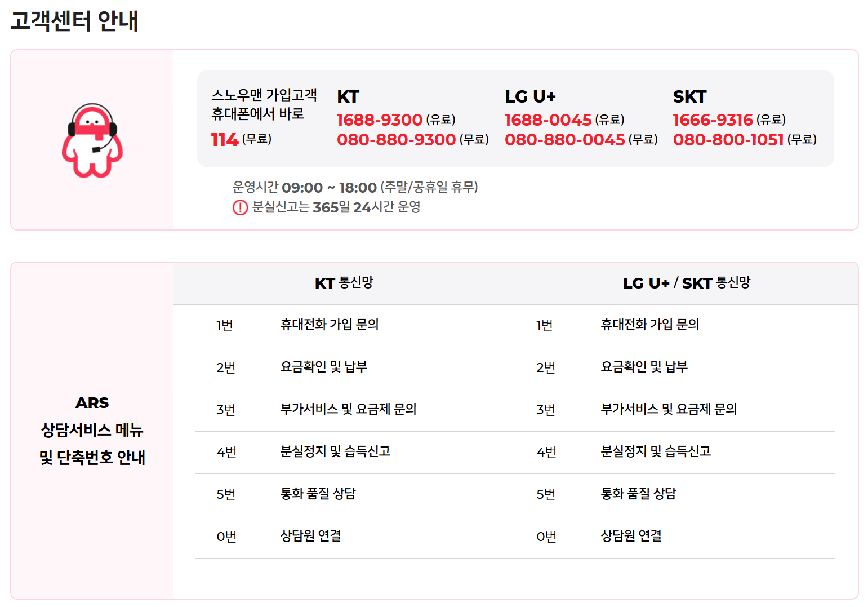Tap LG U+ toll-free 080-880-0045
This screenshot has height=607, width=868.
point(564,139)
